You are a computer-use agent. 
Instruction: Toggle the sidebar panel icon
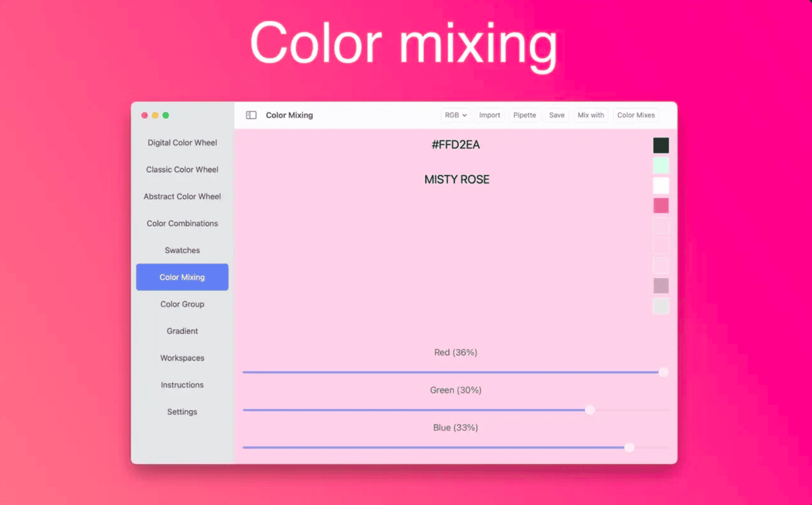point(251,115)
